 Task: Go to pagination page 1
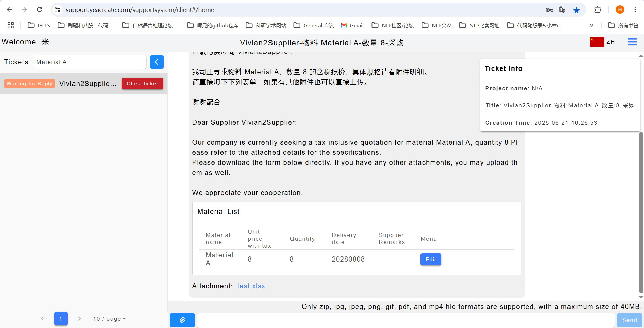pyautogui.click(x=61, y=319)
